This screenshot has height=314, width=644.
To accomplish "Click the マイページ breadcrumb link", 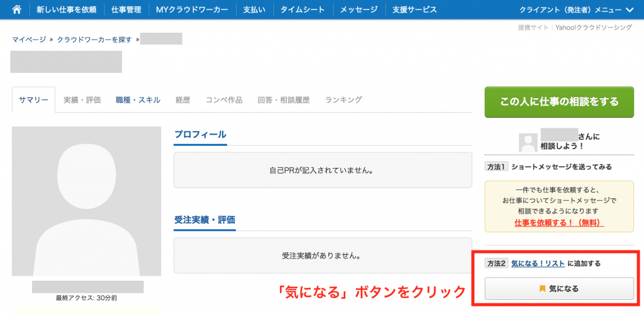I will coord(28,40).
